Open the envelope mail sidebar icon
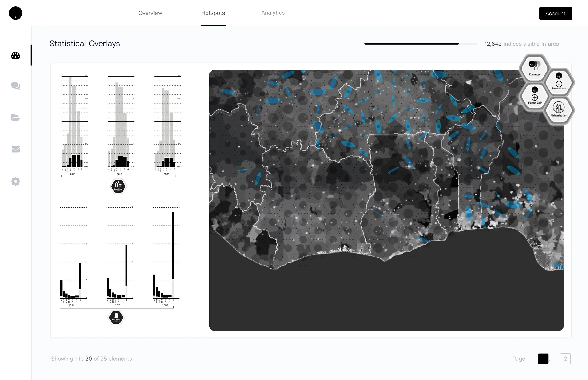The height and width of the screenshot is (380, 588). pos(16,149)
